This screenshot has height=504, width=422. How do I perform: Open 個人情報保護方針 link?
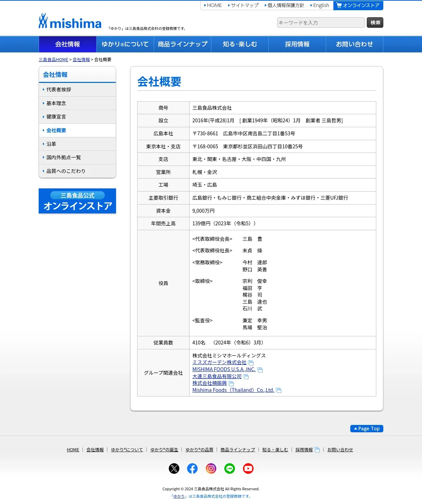284,5
